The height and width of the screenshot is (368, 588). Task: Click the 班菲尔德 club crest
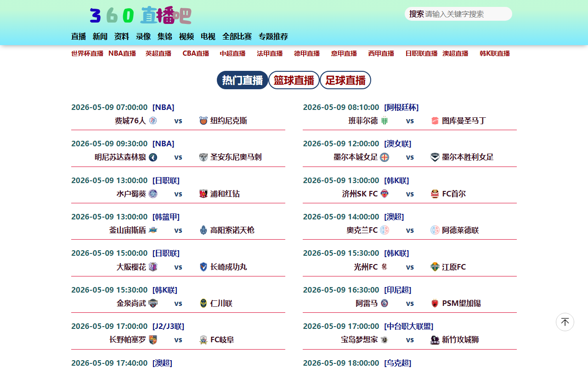[x=384, y=121]
